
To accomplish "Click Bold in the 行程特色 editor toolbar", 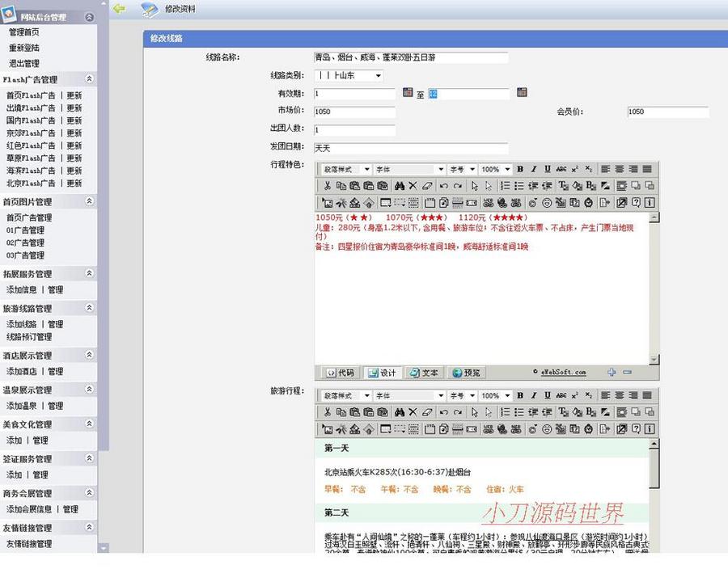I will [520, 169].
